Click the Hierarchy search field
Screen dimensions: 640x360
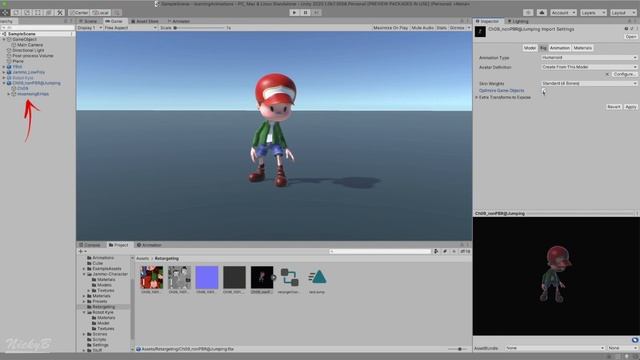click(38, 28)
